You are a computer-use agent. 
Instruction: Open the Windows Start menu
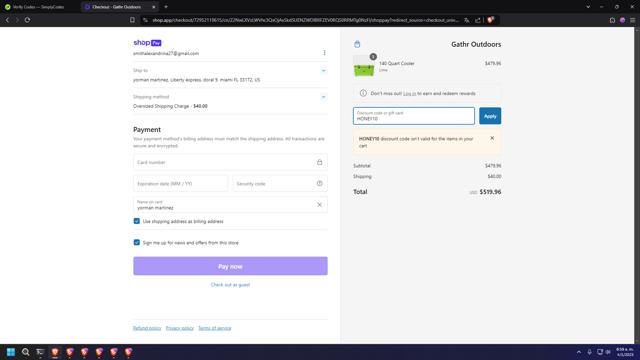[x=11, y=352]
